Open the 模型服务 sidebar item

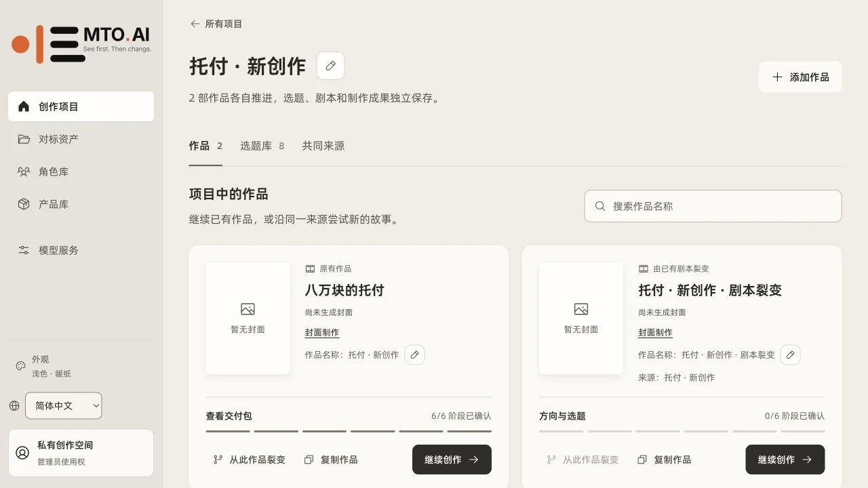(81, 250)
